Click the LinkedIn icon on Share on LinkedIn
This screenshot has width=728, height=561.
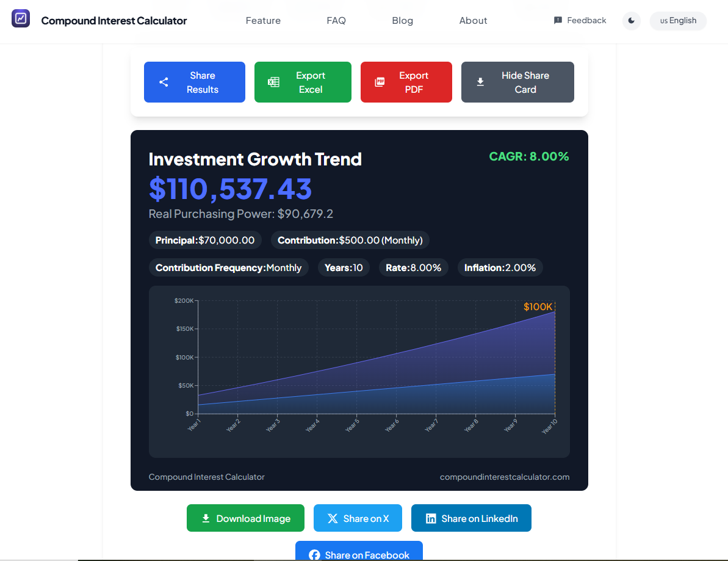(431, 518)
